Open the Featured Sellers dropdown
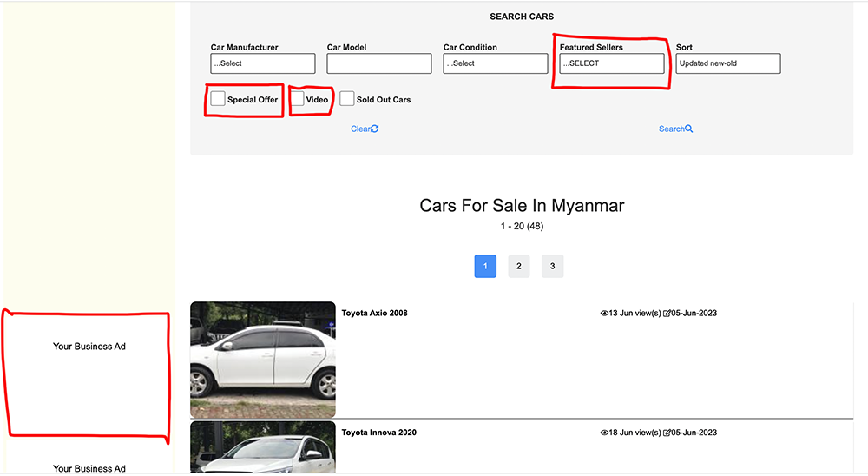Image resolution: width=868 pixels, height=476 pixels. pyautogui.click(x=612, y=63)
